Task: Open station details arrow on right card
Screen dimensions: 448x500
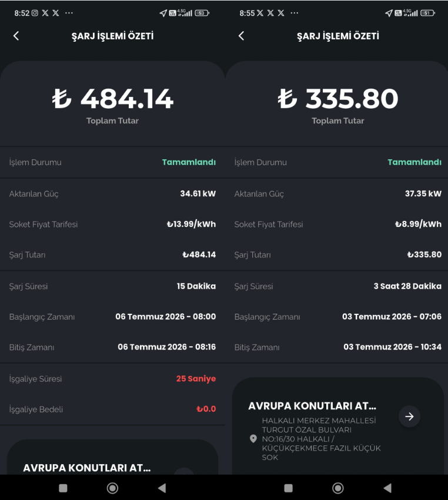Action: [x=409, y=417]
